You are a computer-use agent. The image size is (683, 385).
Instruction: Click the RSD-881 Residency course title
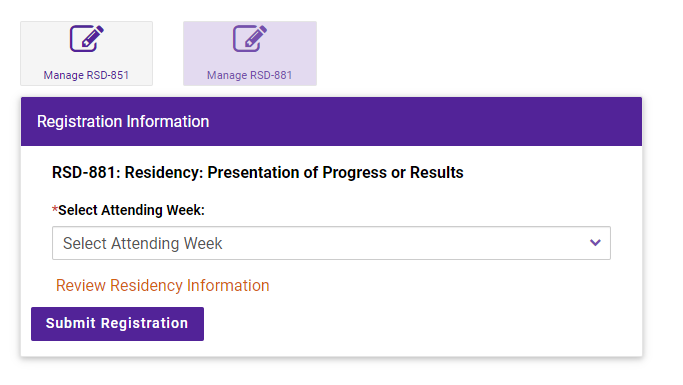click(257, 172)
